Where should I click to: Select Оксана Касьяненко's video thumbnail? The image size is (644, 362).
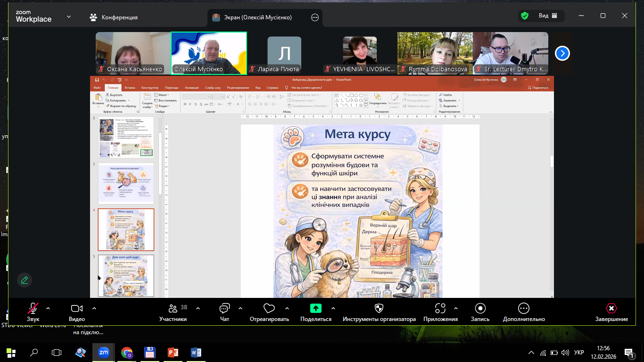click(131, 53)
